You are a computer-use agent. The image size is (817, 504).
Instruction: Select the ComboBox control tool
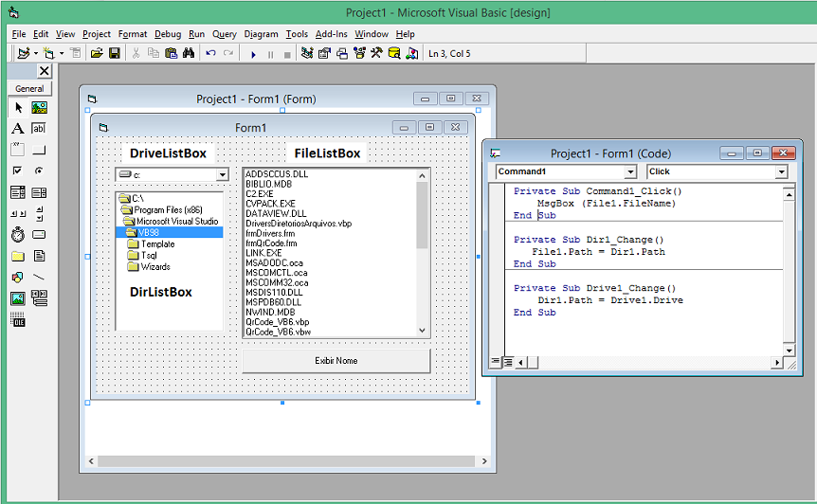18,192
